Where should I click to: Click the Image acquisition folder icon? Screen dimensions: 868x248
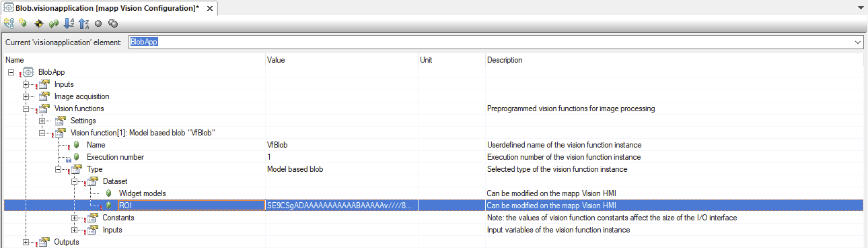coord(44,96)
